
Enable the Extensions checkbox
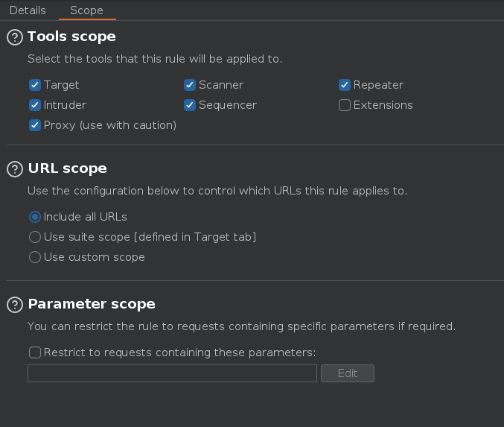[x=345, y=105]
